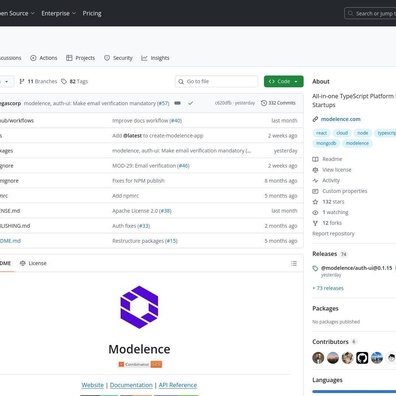View the 1 watching list
396x396 pixels.
coord(335,212)
